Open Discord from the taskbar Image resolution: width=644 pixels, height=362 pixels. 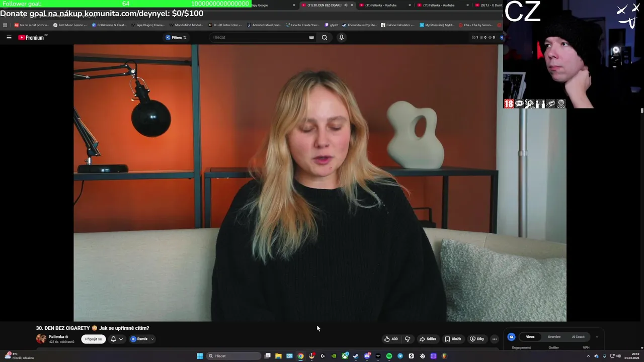pyautogui.click(x=367, y=356)
